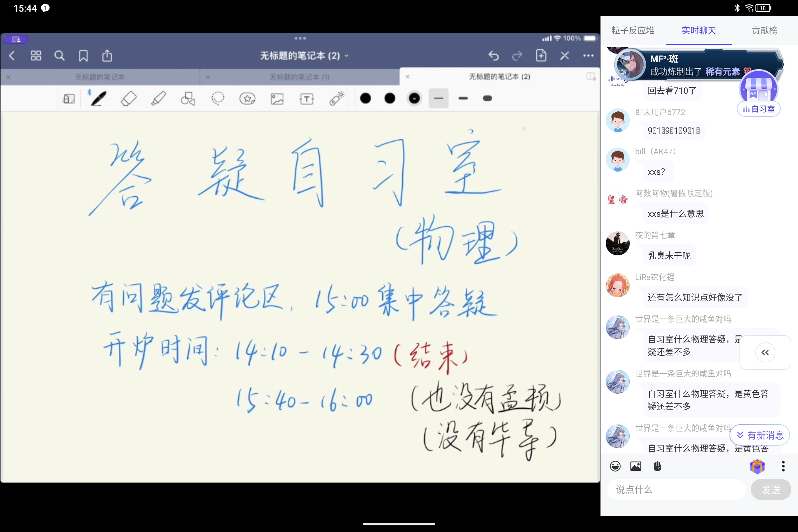
Task: Select the Shapes tool
Action: pos(188,99)
